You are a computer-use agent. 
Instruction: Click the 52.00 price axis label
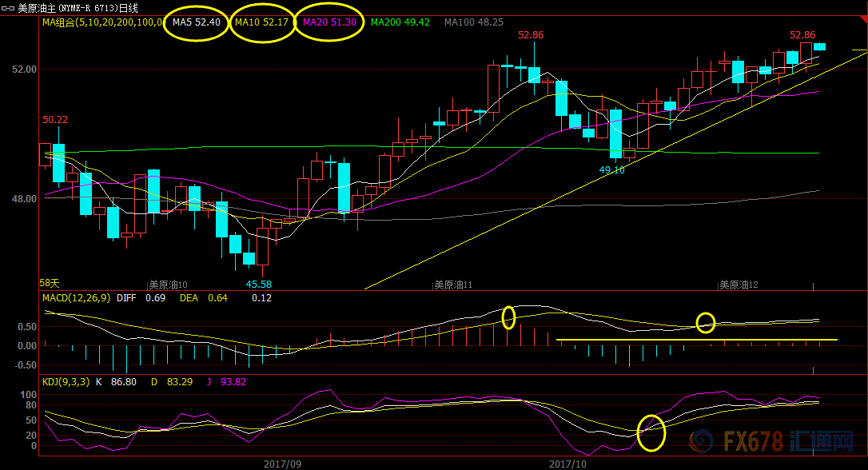24,70
